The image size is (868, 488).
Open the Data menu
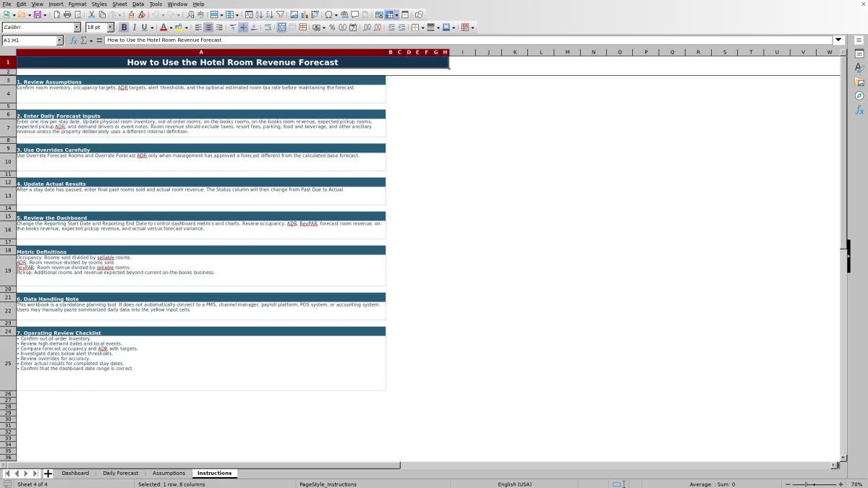pos(138,4)
